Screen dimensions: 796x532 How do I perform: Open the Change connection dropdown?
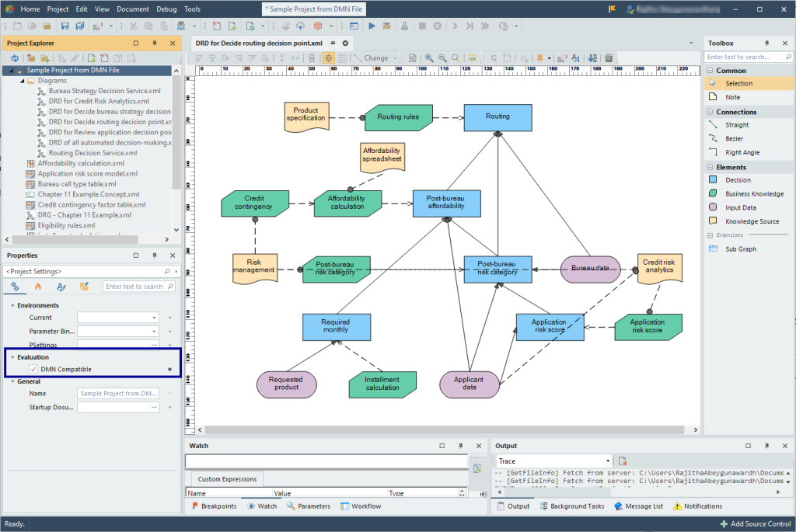394,57
